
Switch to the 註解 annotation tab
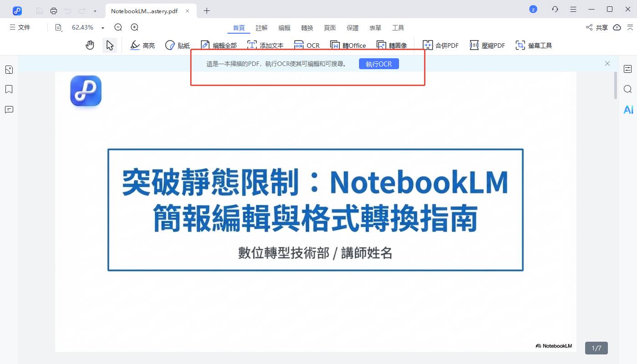[x=262, y=28]
